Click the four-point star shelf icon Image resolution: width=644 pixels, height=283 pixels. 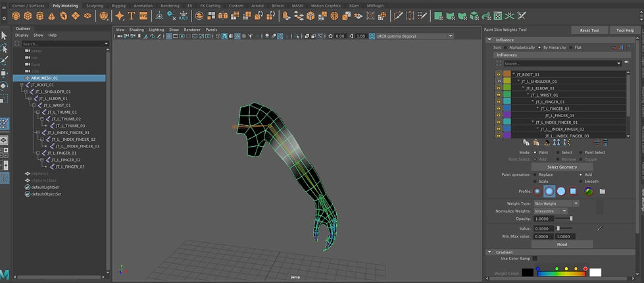(120, 16)
